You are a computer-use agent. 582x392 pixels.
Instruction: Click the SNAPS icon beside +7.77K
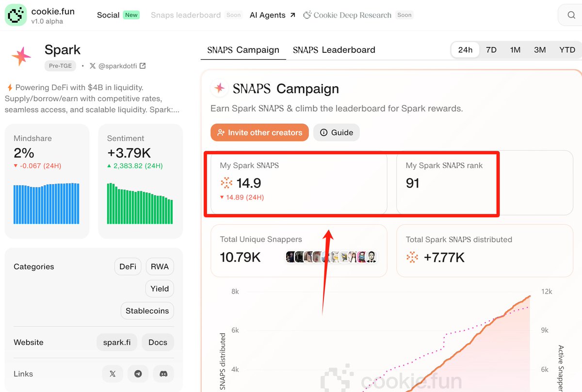click(412, 257)
